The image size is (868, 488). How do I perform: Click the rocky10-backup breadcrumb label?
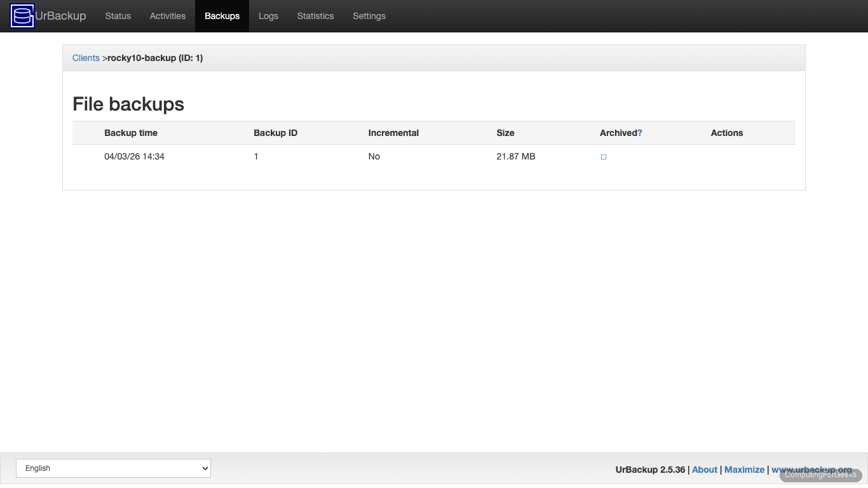[x=154, y=57]
